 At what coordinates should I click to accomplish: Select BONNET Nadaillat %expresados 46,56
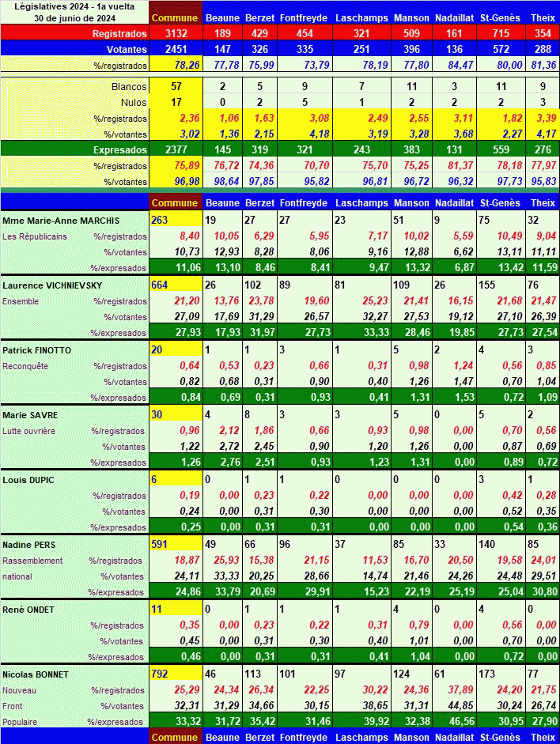461,721
